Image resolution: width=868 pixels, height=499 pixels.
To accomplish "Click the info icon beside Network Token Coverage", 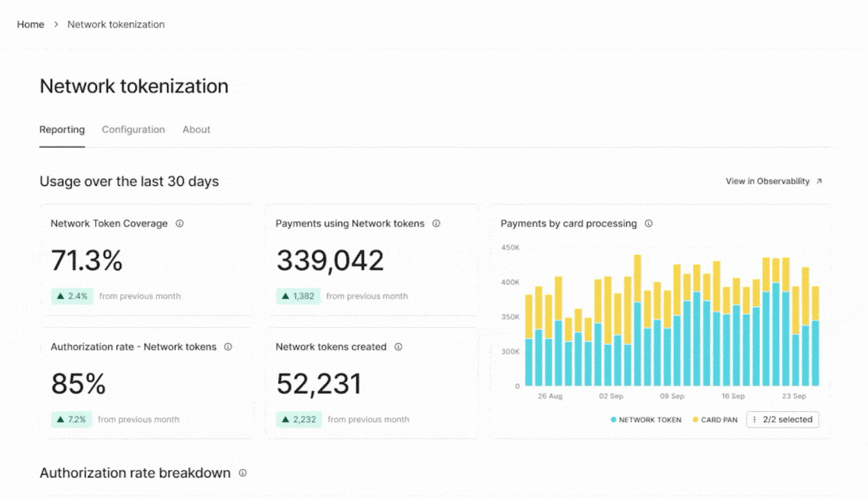I will [180, 223].
